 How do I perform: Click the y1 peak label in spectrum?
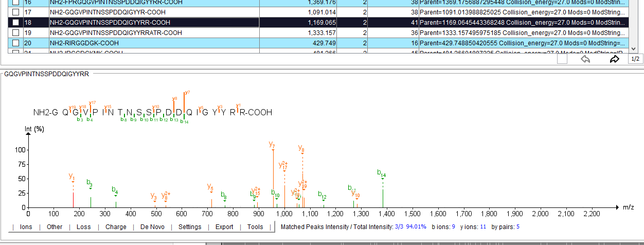tap(72, 176)
